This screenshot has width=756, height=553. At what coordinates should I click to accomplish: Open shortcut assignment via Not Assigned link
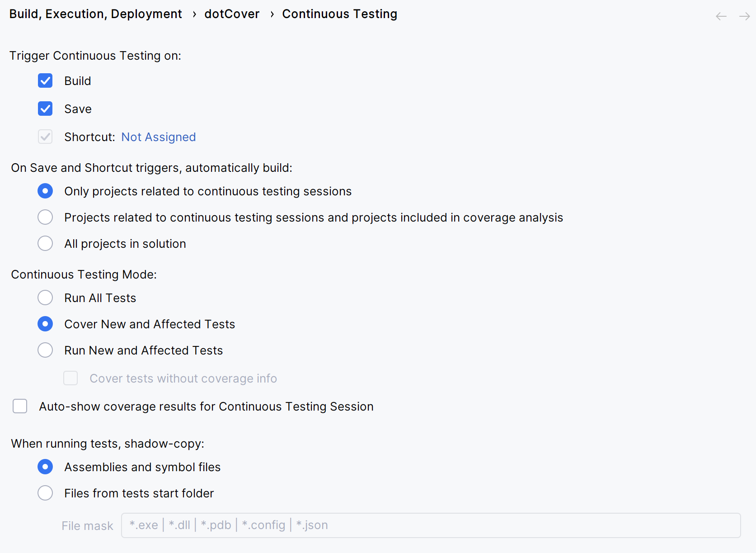pyautogui.click(x=158, y=137)
